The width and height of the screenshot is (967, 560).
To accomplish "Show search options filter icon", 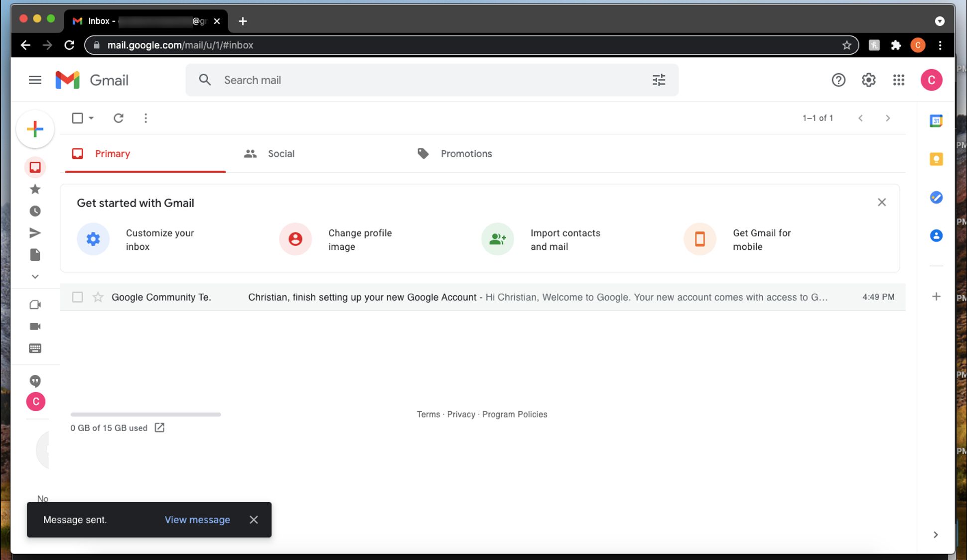I will coord(659,80).
